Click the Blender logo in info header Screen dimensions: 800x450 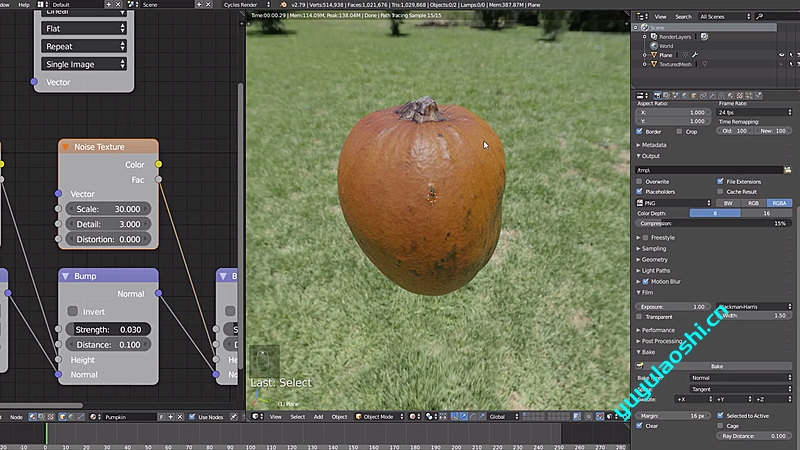(x=283, y=5)
